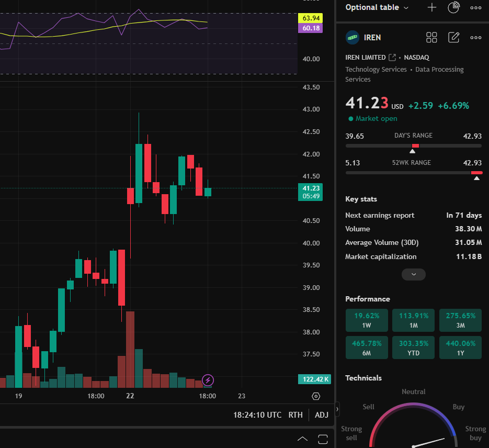489x448 pixels.
Task: Click the date 22 on time axis
Action: [x=130, y=396]
